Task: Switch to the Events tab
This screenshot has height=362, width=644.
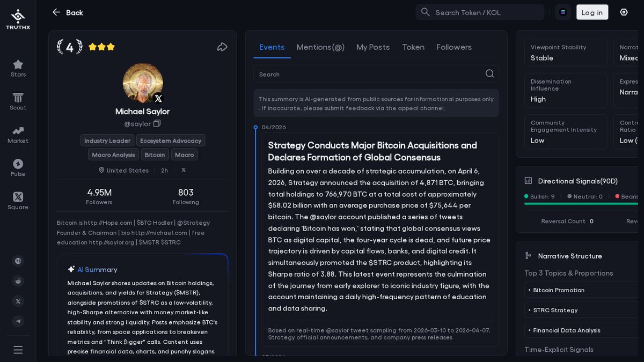Action: pos(272,47)
